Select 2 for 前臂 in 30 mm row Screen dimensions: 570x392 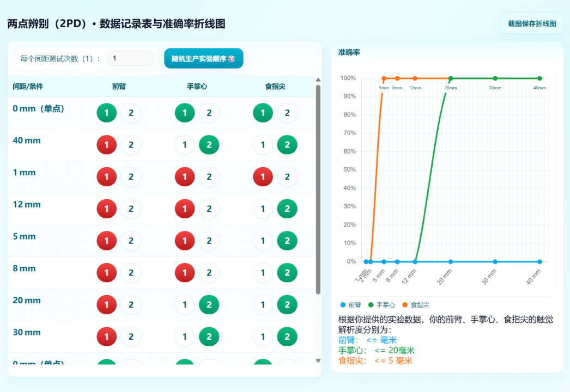click(x=131, y=337)
